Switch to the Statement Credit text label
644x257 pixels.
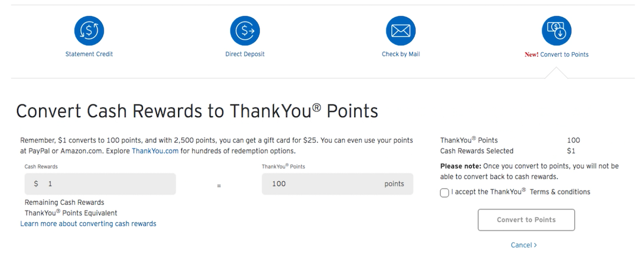tap(89, 54)
